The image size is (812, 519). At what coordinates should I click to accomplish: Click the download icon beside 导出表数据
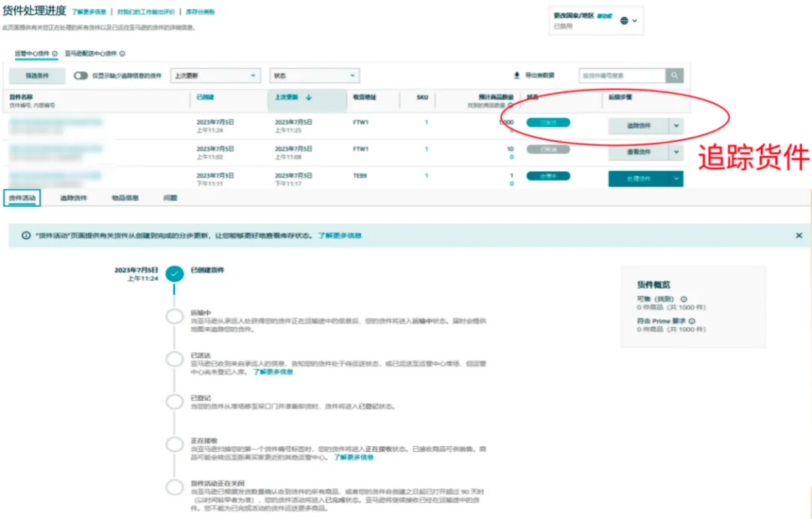[517, 75]
